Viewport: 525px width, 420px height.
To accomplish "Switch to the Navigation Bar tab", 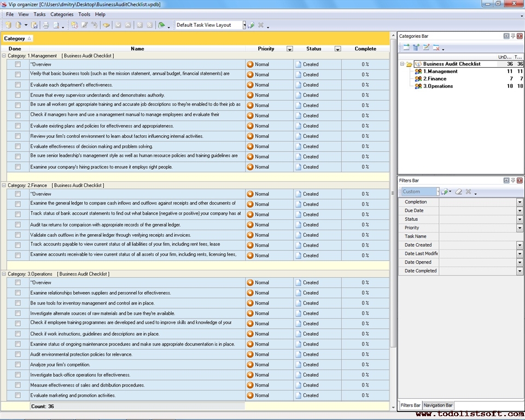I will pos(438,405).
